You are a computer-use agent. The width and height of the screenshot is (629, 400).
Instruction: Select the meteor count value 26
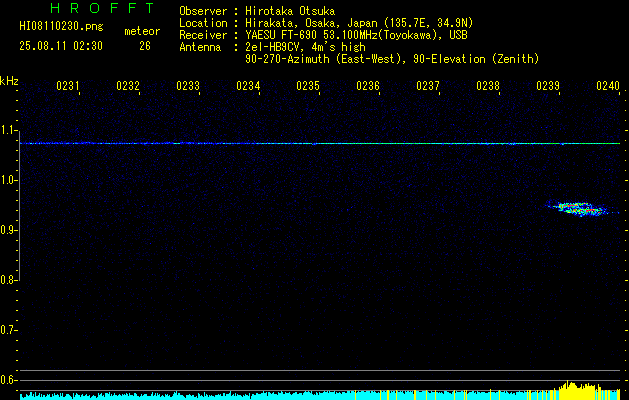[145, 46]
